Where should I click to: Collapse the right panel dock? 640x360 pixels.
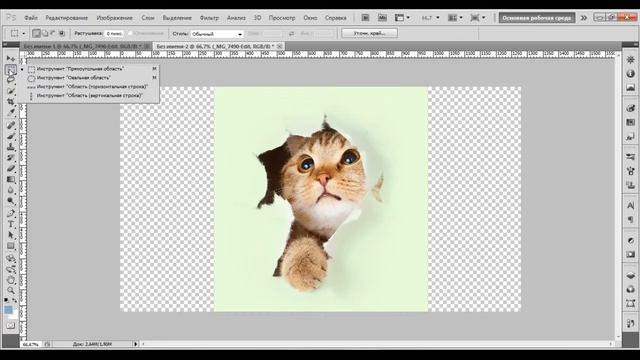coord(636,44)
